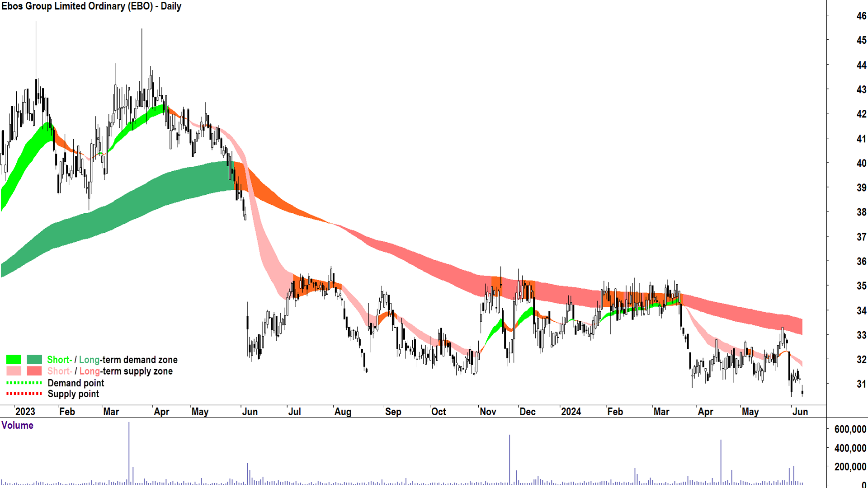The image size is (868, 488).
Task: Click the Jul label on the time axis
Action: pyautogui.click(x=294, y=412)
